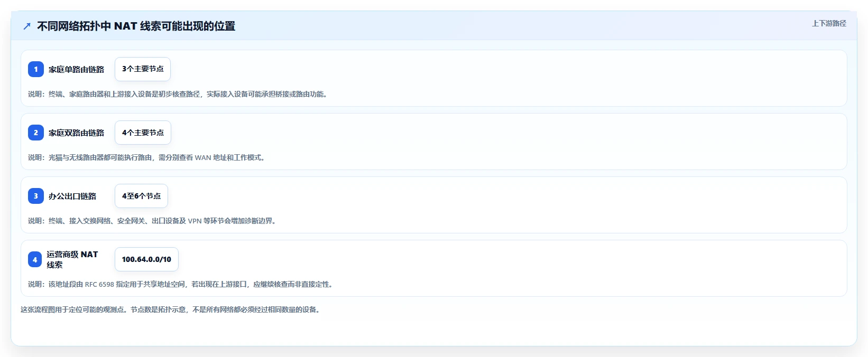Click the description starting 说明：终端、接入交换网络
Image resolution: width=868 pixels, height=357 pixels.
point(153,221)
